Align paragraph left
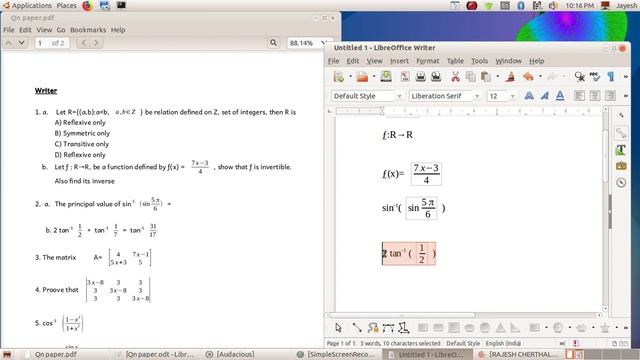640x360 pixels. pyautogui.click(x=579, y=96)
